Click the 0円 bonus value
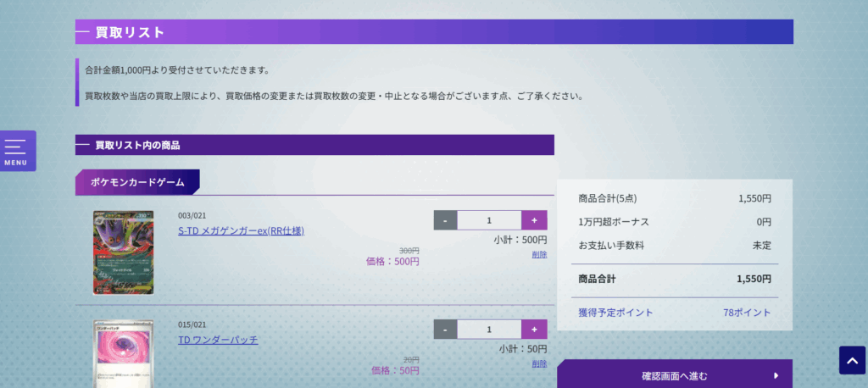Image resolution: width=868 pixels, height=388 pixels. [x=764, y=222]
